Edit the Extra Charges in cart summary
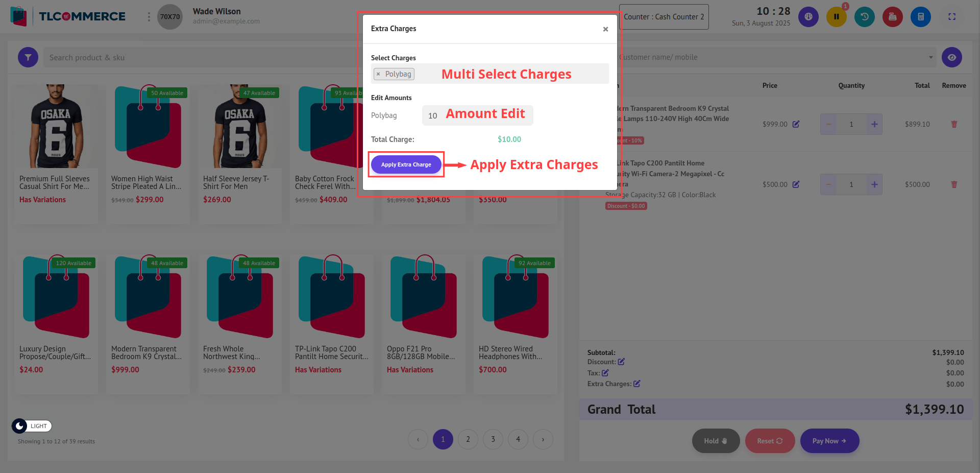 636,384
